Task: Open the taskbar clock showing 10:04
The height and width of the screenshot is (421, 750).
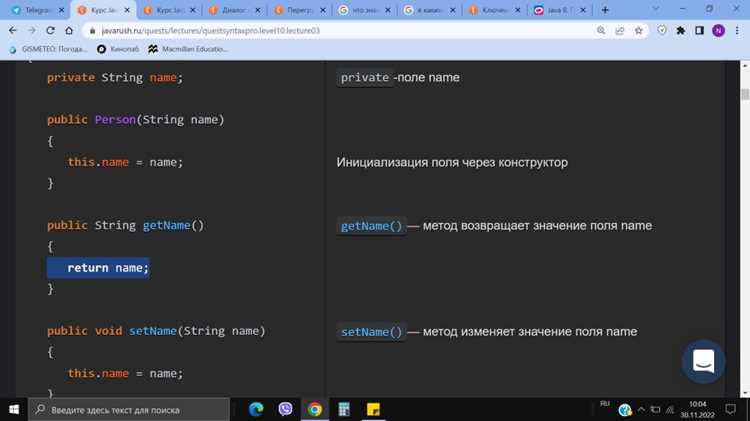Action: point(697,410)
